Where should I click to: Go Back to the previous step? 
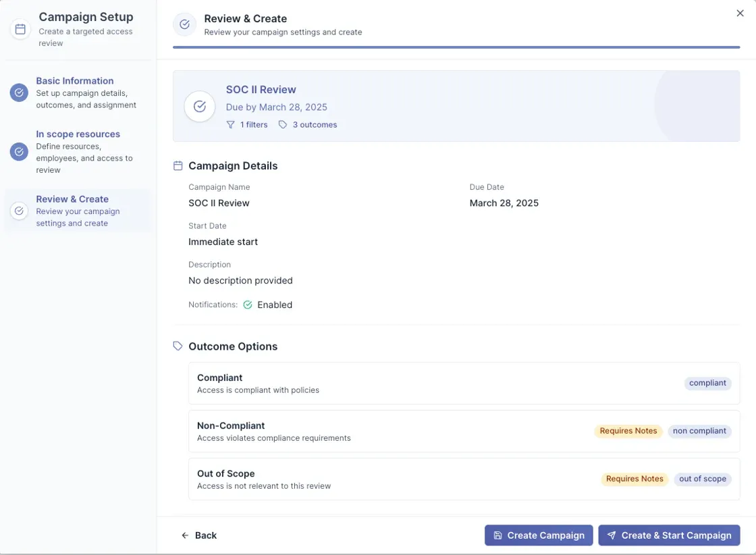pyautogui.click(x=199, y=535)
